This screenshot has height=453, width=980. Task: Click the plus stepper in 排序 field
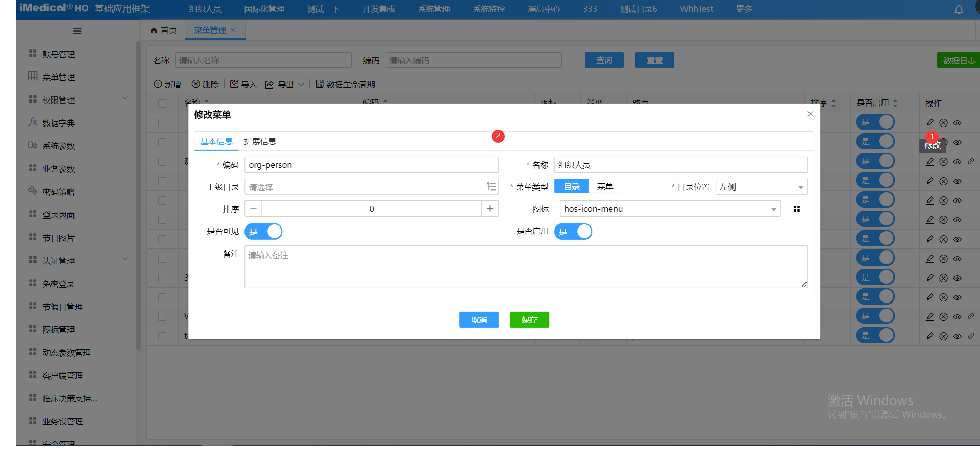tap(489, 209)
